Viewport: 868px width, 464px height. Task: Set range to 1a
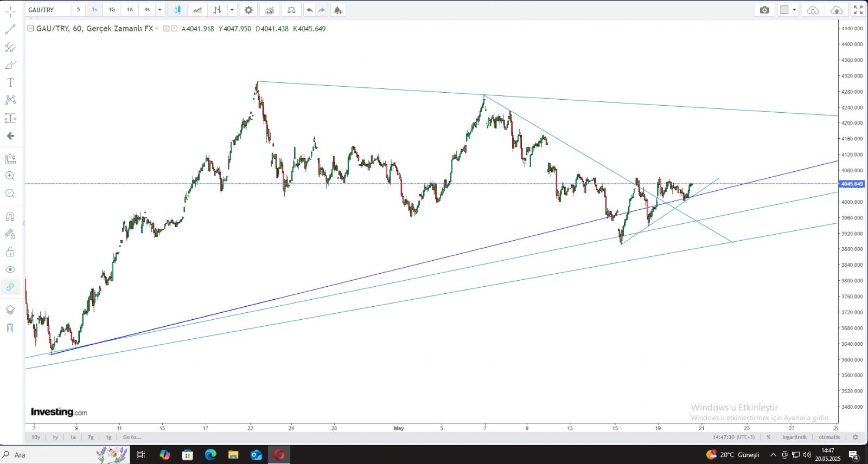73,437
